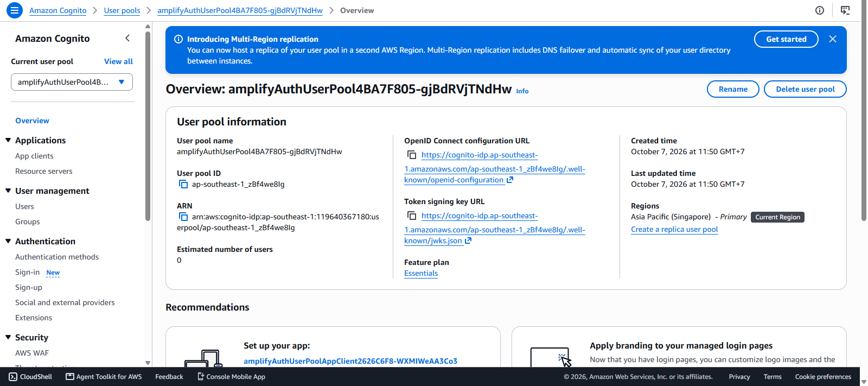Click 'Apply branding to your managed login pages'
The image size is (868, 386).
point(681,345)
